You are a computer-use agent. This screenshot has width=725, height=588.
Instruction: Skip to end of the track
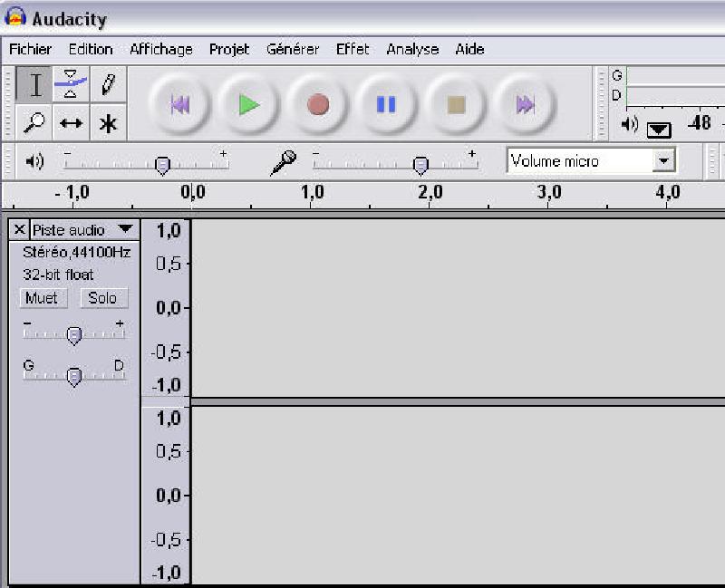(x=525, y=104)
